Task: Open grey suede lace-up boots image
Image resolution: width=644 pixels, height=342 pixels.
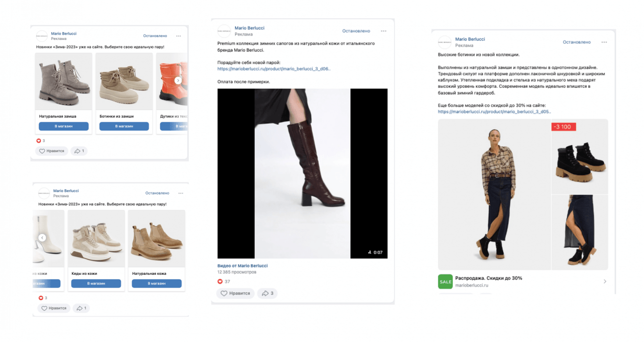Action: [63, 81]
